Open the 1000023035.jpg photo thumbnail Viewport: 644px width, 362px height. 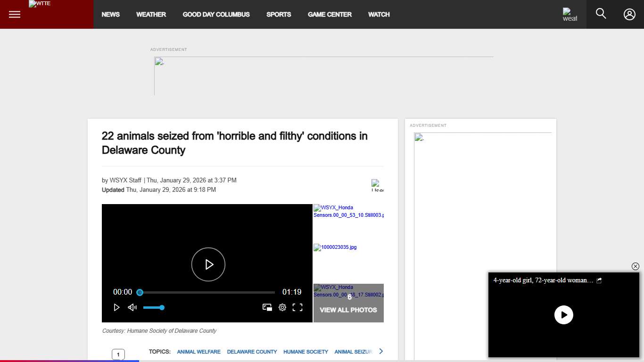(x=335, y=247)
